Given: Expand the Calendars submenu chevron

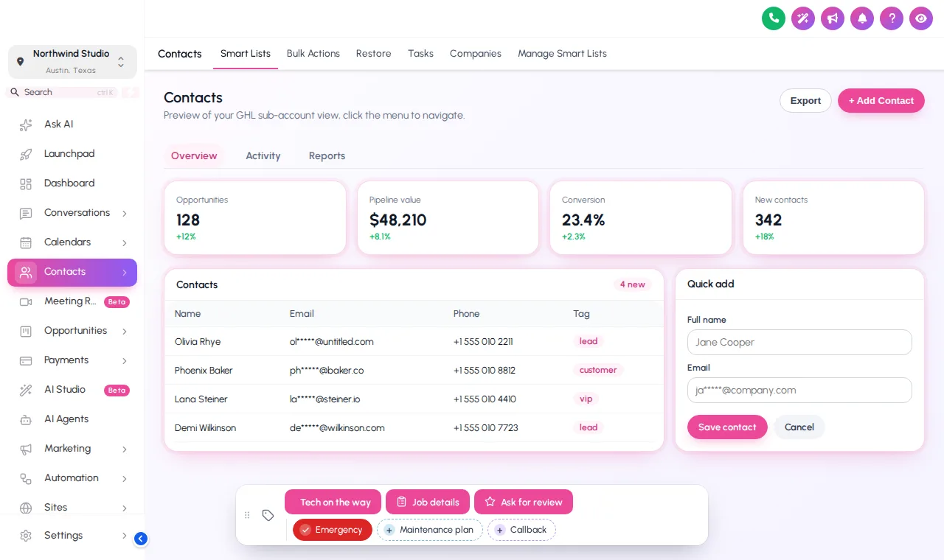Looking at the screenshot, I should pyautogui.click(x=125, y=242).
